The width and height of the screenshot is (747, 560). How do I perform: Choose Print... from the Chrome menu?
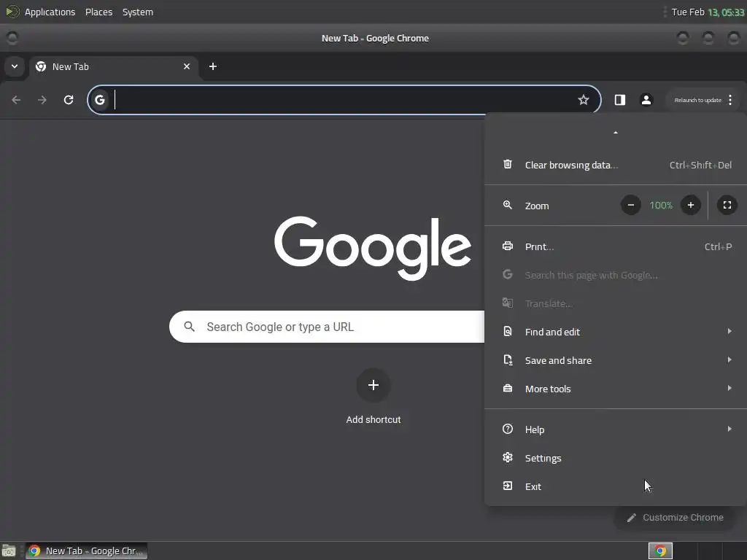[x=616, y=246]
